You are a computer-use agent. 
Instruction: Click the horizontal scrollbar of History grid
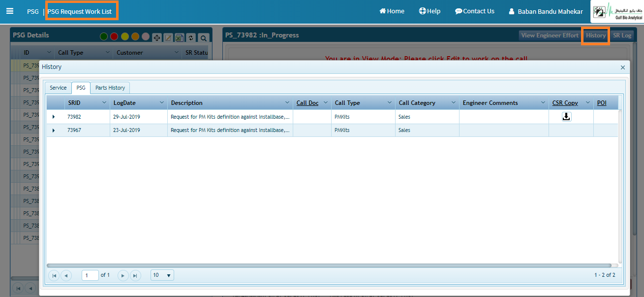329,265
